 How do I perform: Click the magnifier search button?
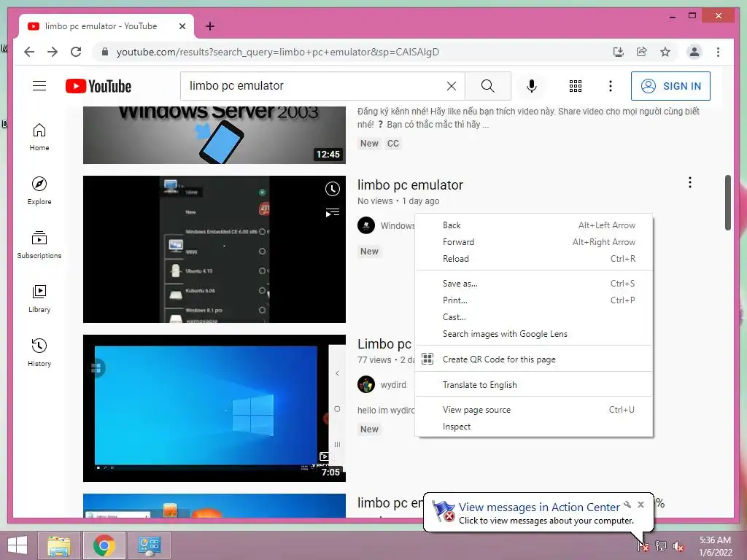point(488,86)
